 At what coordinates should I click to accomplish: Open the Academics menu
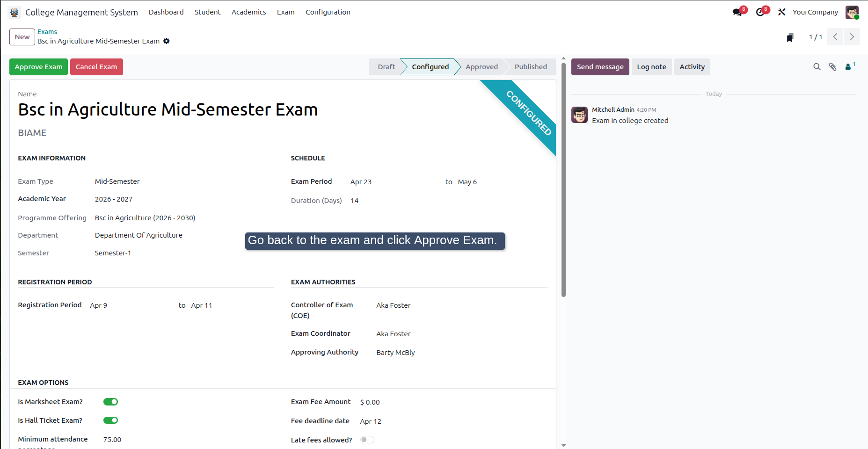coord(249,12)
